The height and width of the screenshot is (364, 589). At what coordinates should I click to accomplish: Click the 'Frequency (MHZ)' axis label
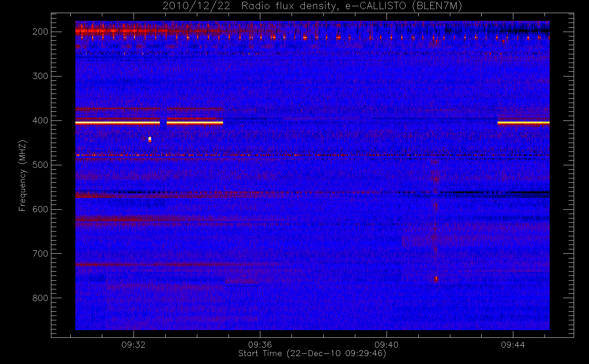23,175
